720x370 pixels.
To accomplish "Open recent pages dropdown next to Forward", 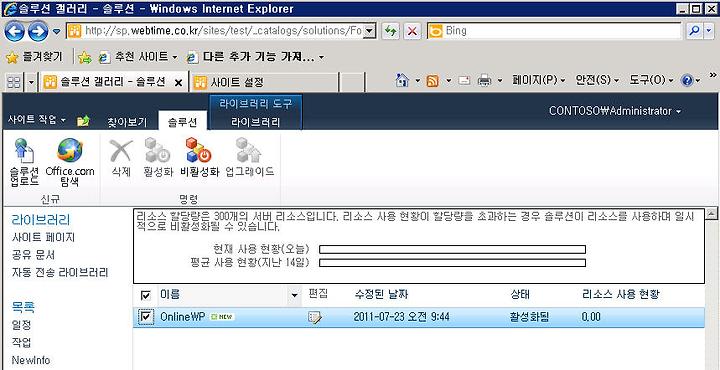I will pos(56,32).
